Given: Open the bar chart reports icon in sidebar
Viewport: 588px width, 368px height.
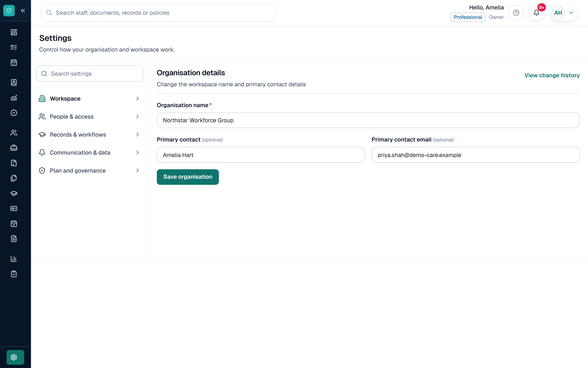Looking at the screenshot, I should tap(14, 259).
